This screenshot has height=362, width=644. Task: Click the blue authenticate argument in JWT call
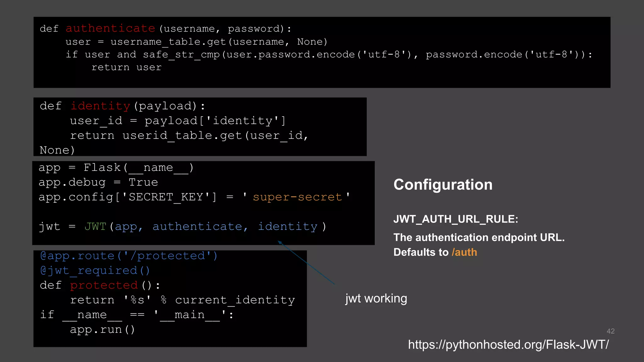[x=197, y=227]
